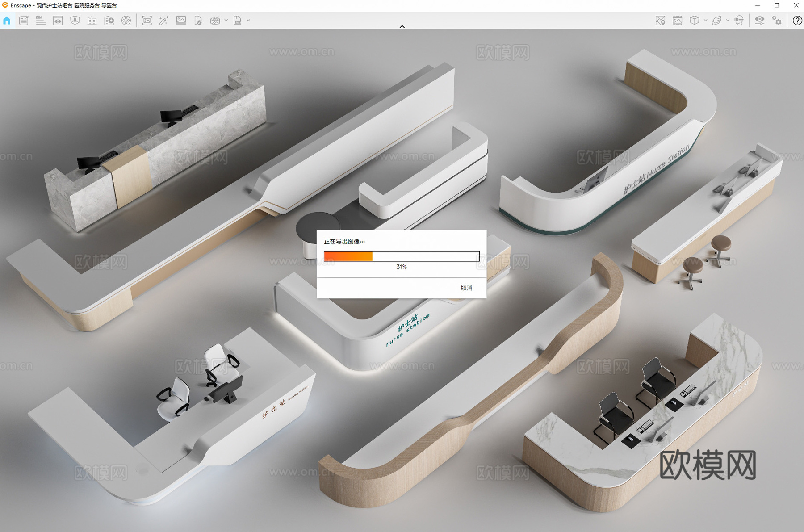The image size is (804, 532).
Task: Click the 正在导出图像 dialog title text
Action: [344, 241]
